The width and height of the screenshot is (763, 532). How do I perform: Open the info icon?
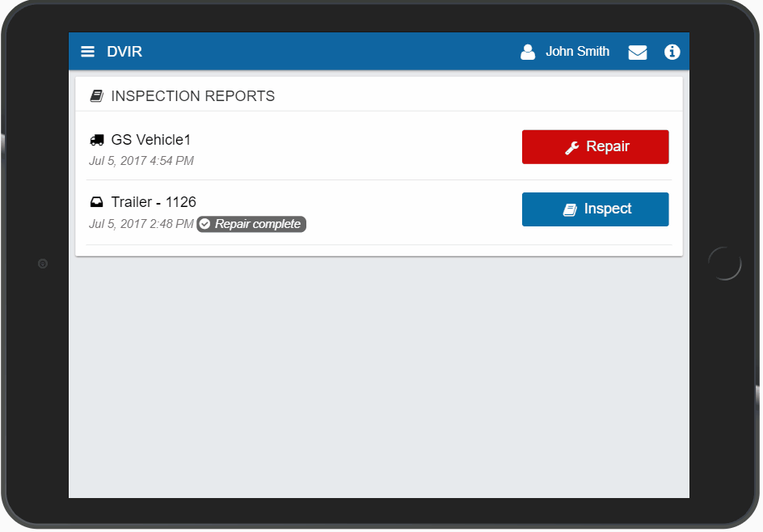pyautogui.click(x=672, y=52)
